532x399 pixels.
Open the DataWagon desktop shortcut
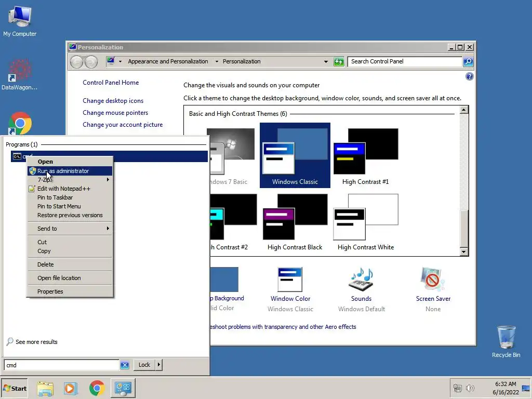(20, 74)
